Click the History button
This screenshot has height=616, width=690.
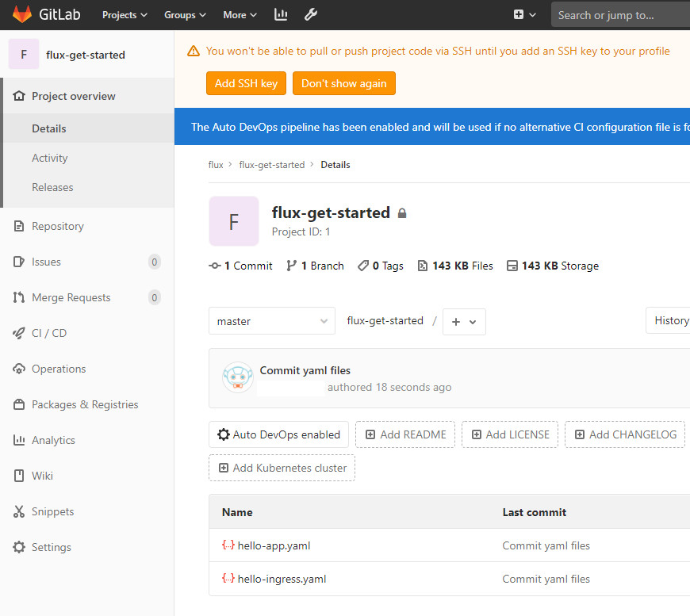click(669, 320)
